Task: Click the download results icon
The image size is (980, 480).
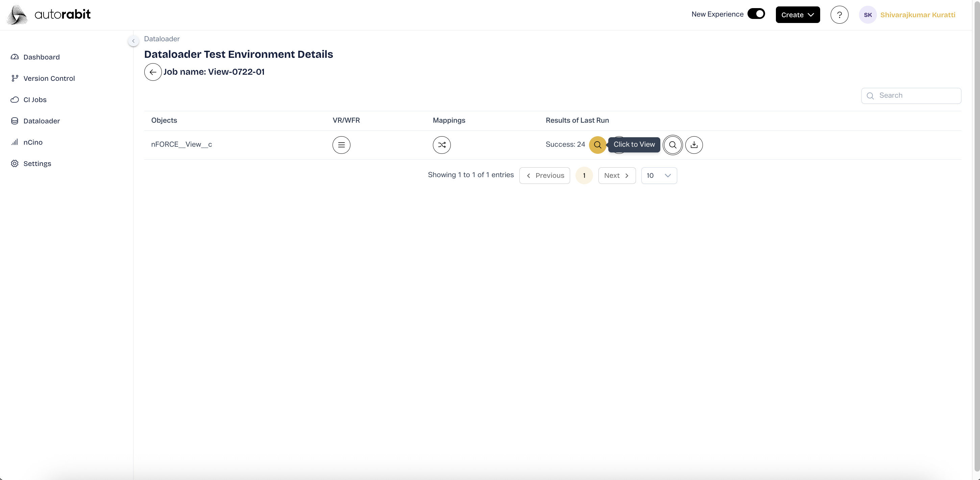Action: 694,145
